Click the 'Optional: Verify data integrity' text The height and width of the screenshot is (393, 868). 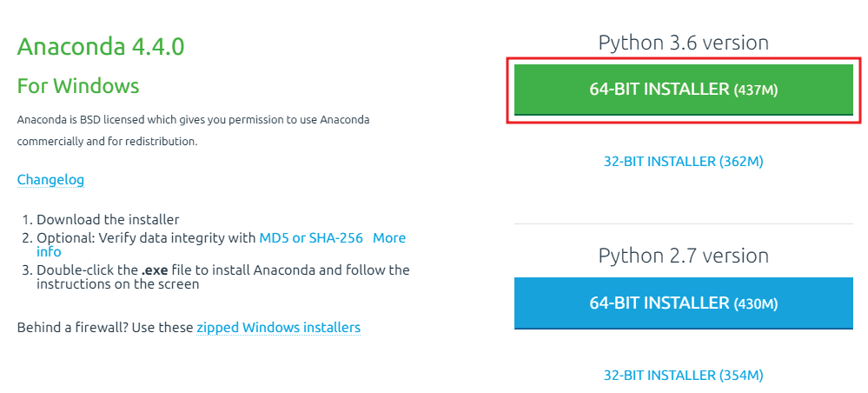coord(146,237)
